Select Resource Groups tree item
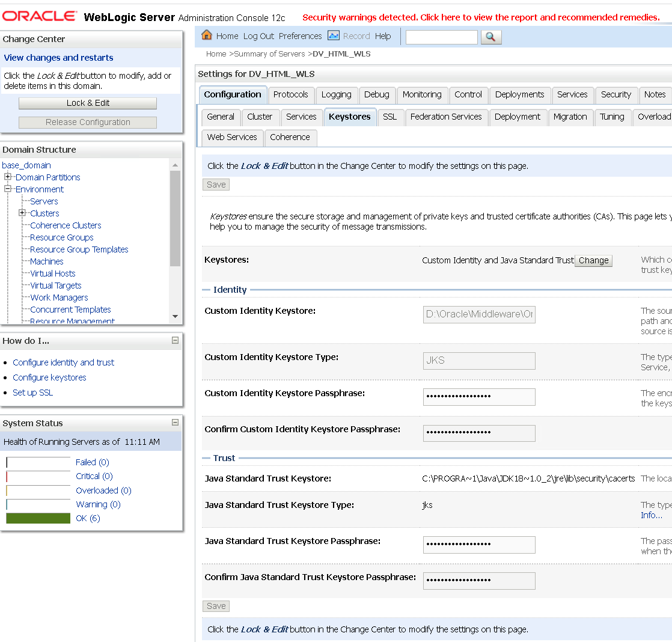The image size is (672, 642). pos(62,237)
